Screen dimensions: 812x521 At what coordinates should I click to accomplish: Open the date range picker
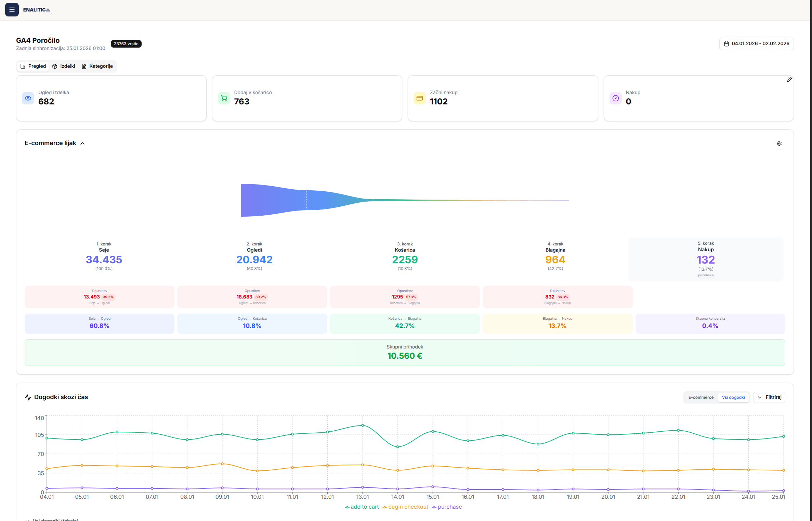pos(756,44)
